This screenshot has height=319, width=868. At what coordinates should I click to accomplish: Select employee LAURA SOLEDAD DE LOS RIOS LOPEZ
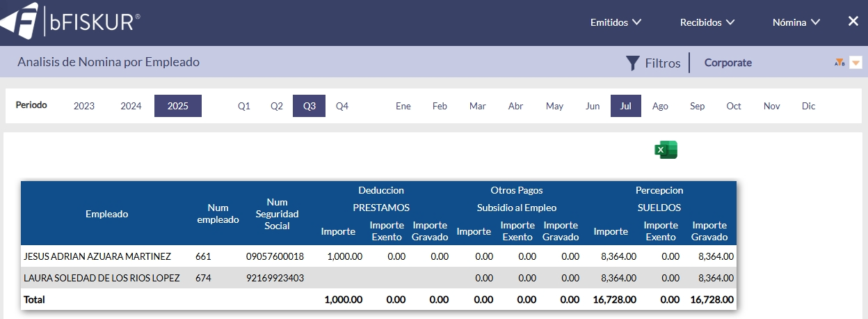tap(102, 278)
